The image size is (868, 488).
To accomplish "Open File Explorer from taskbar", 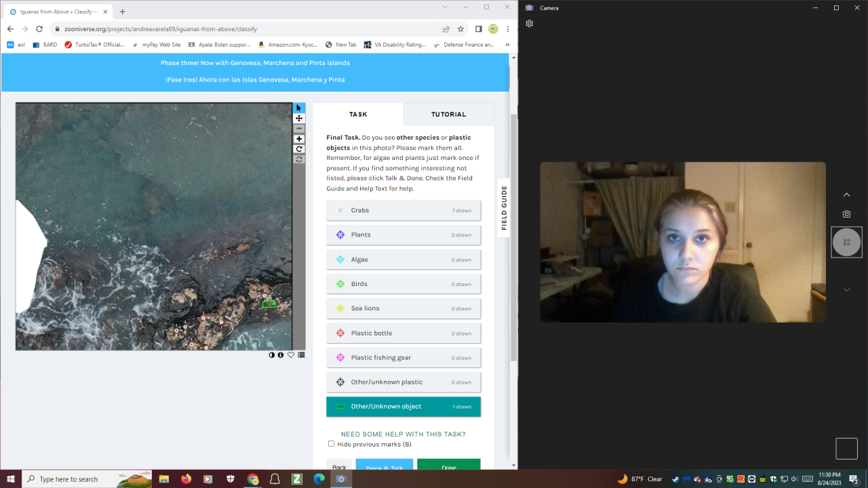I will pyautogui.click(x=164, y=479).
